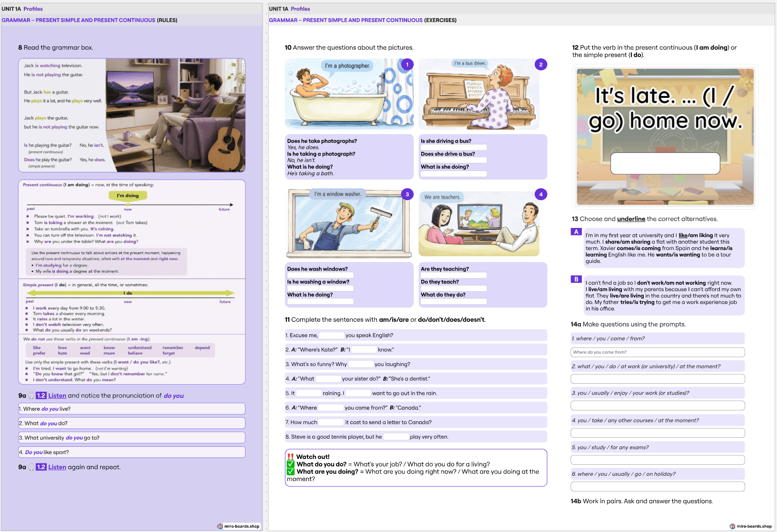Click the blank after 'How much' in sentence 7
Viewport: 777px width, 532px height.
pos(331,422)
